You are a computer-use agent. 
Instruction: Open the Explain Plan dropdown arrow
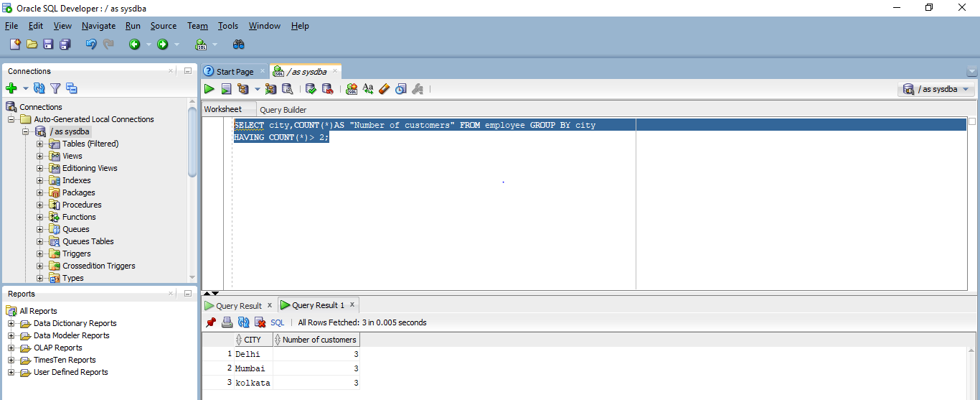coord(257,89)
